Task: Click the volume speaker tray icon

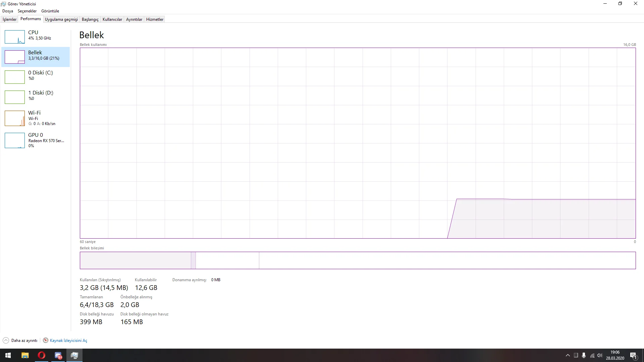Action: click(x=600, y=355)
